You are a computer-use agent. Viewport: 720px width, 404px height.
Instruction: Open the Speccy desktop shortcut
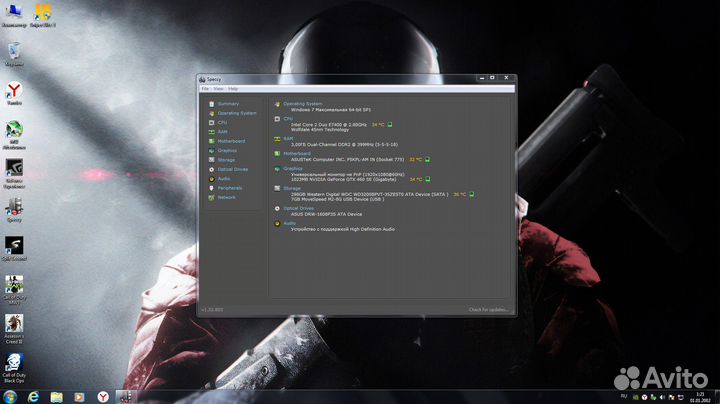(14, 211)
